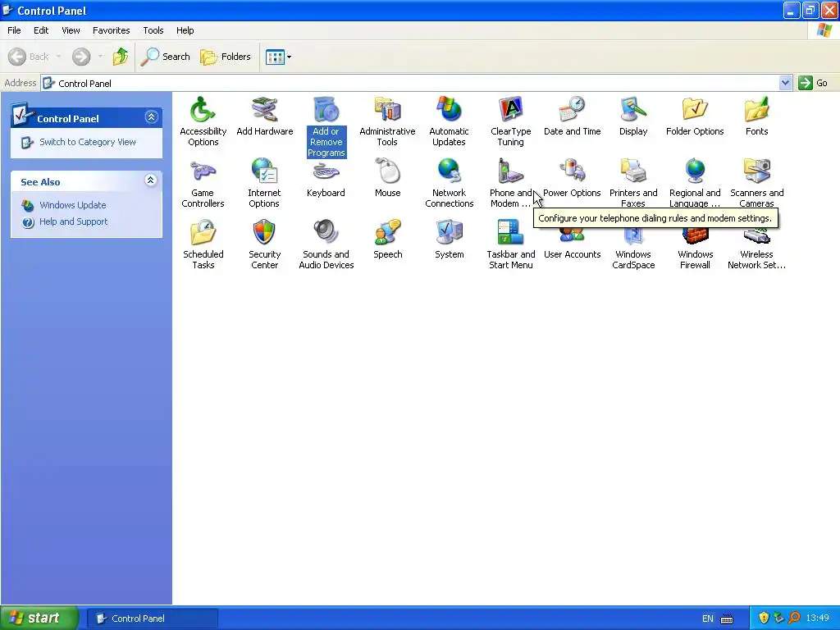Collapse the Control Panel sidebar section

pyautogui.click(x=151, y=117)
